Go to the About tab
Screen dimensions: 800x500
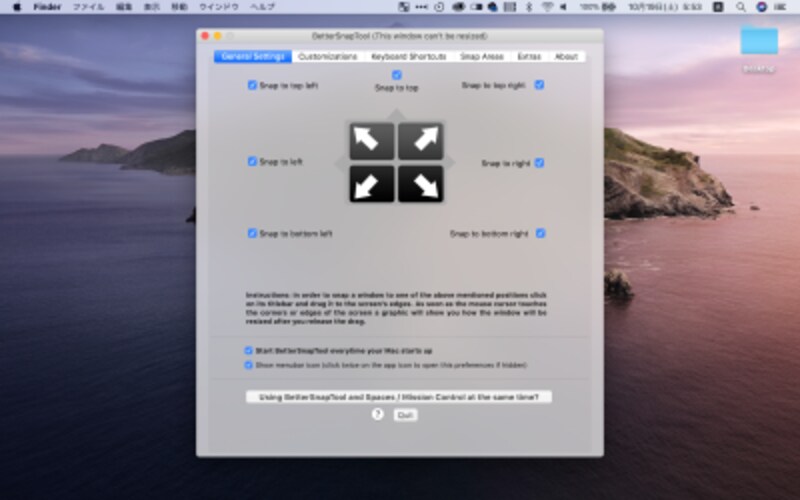[x=566, y=56]
